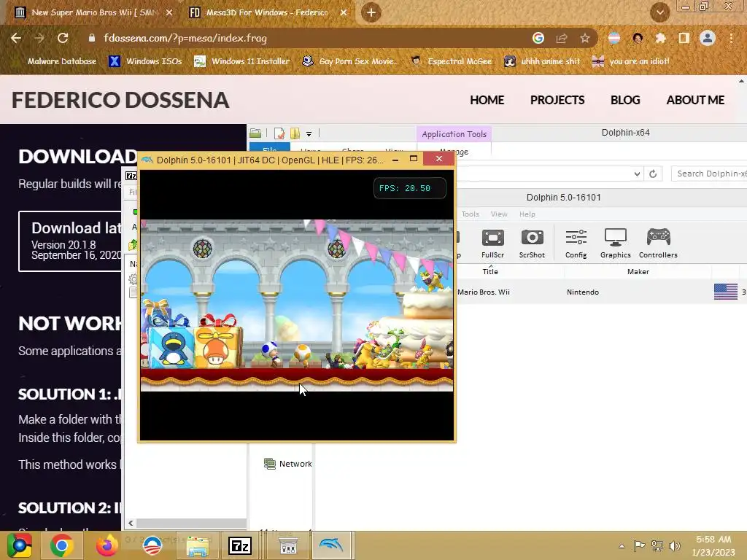Reload the fdossena.com page
Image resolution: width=747 pixels, height=560 pixels.
63,38
